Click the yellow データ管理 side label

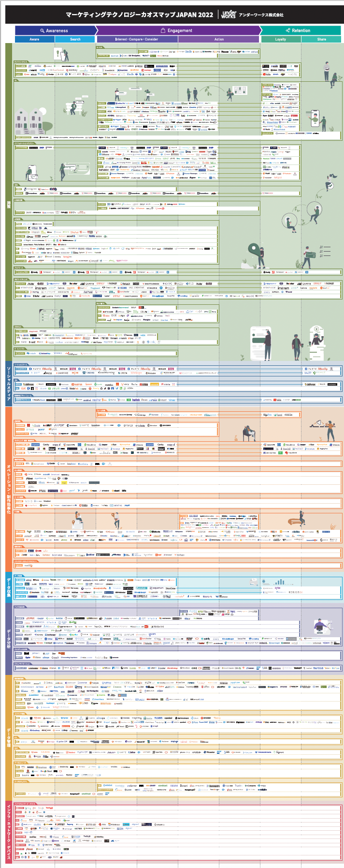pos(9,737)
